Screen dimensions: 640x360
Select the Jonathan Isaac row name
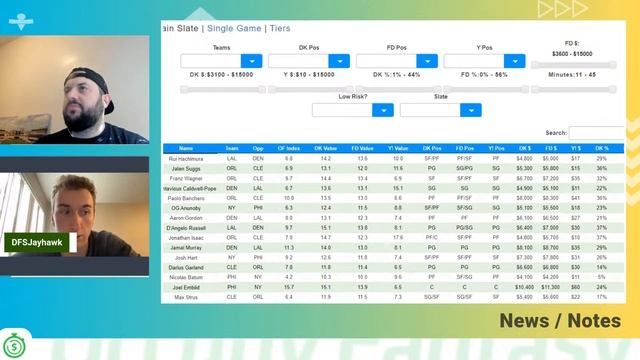pyautogui.click(x=186, y=238)
